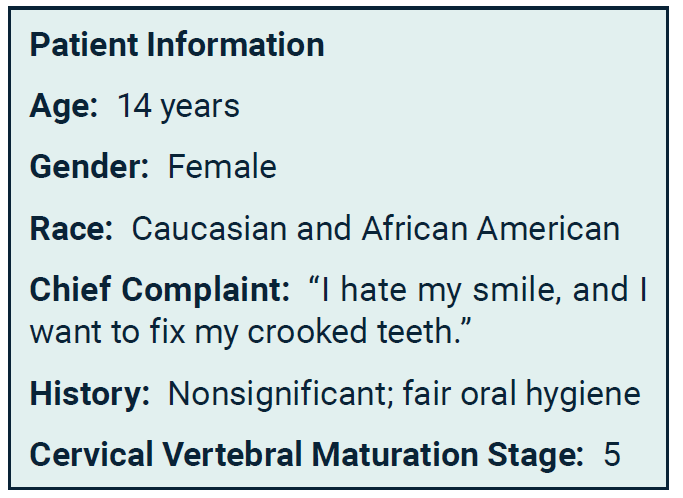Select the History label
This screenshot has width=683, height=498.
point(89,394)
